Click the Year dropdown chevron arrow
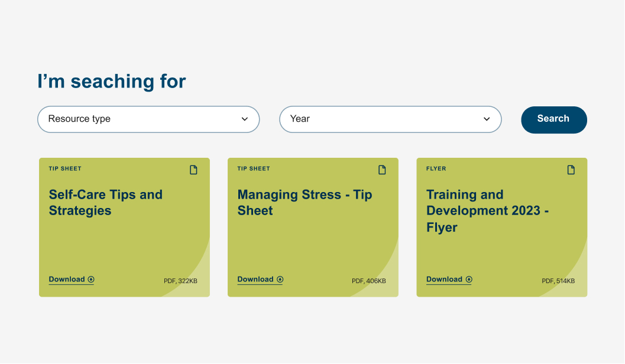This screenshot has width=625, height=364. click(487, 119)
